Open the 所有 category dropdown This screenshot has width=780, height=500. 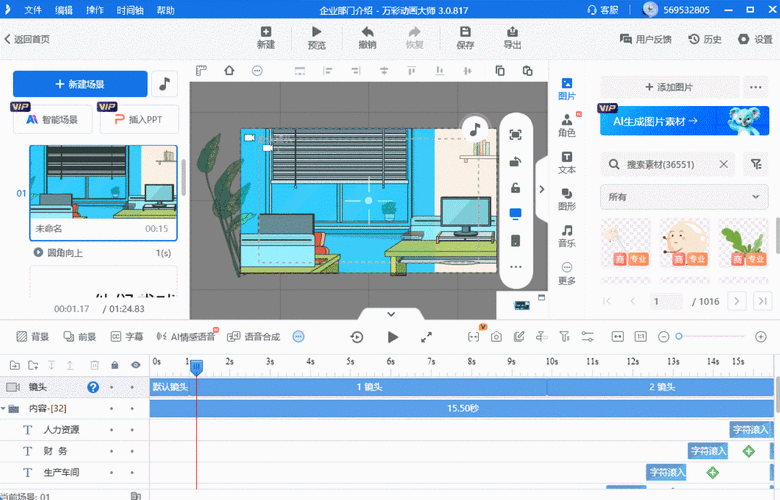pyautogui.click(x=684, y=197)
